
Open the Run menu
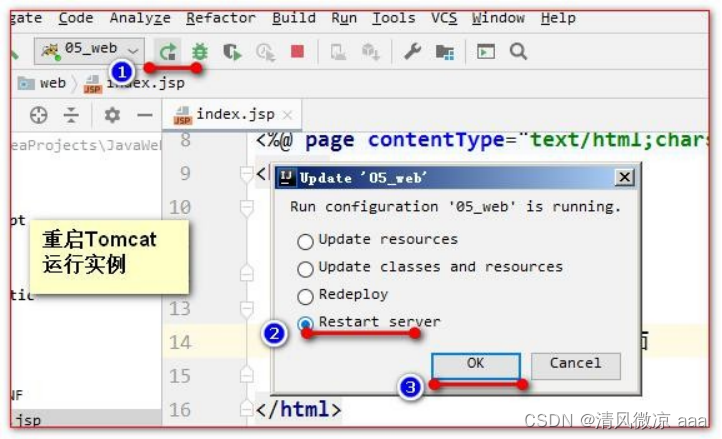344,18
